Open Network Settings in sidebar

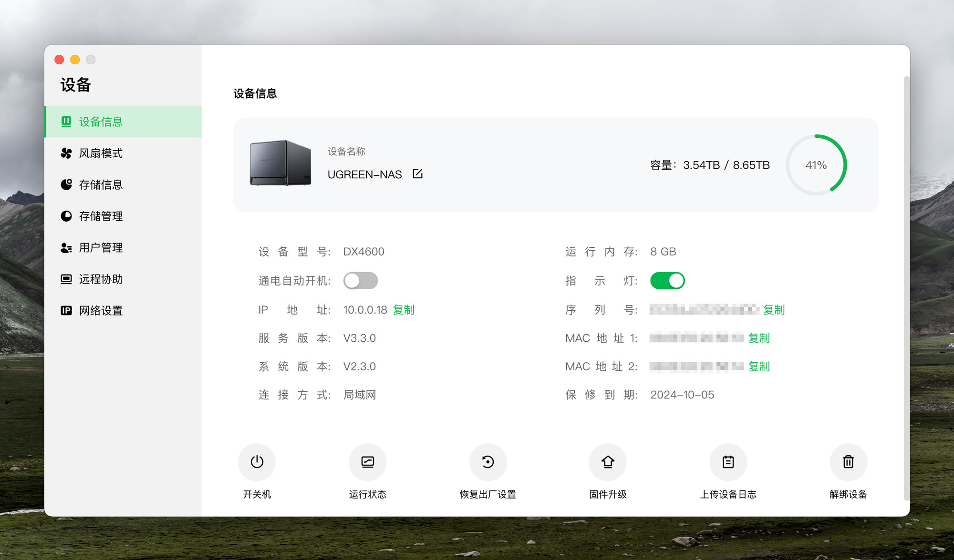[x=101, y=311]
